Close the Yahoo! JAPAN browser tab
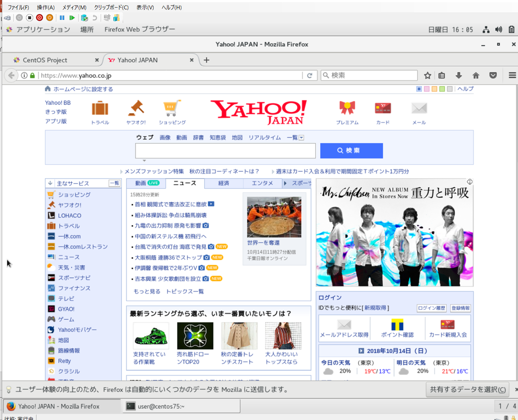This screenshot has width=518, height=420. (192, 60)
